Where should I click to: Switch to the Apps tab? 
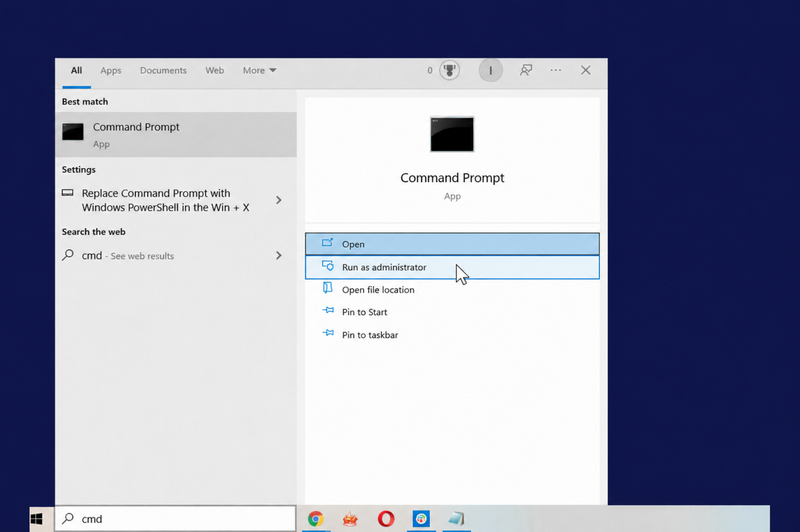111,70
